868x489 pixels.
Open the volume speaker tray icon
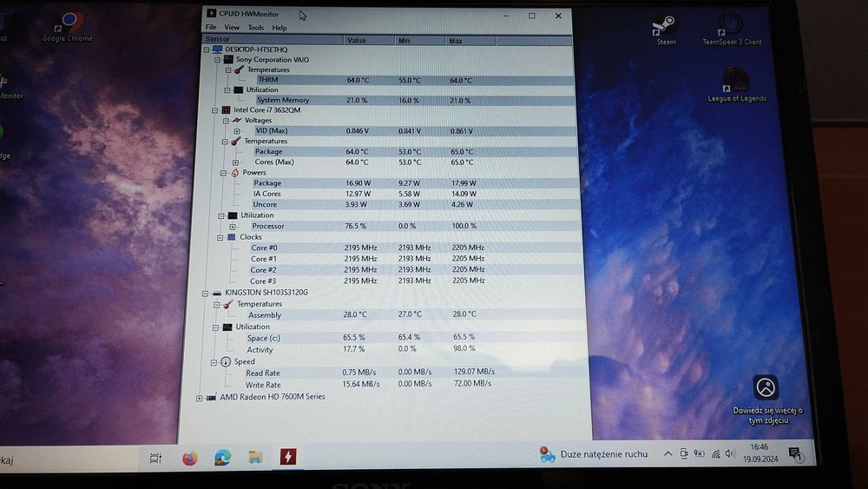tap(730, 453)
